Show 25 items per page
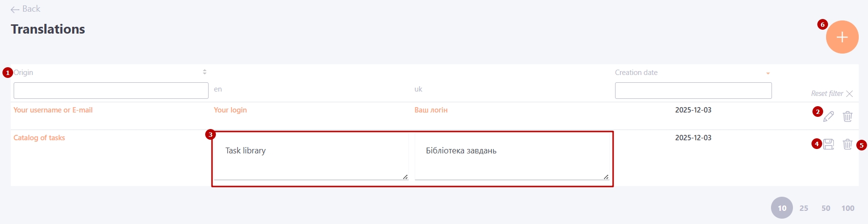Image resolution: width=868 pixels, height=224 pixels. coord(804,208)
